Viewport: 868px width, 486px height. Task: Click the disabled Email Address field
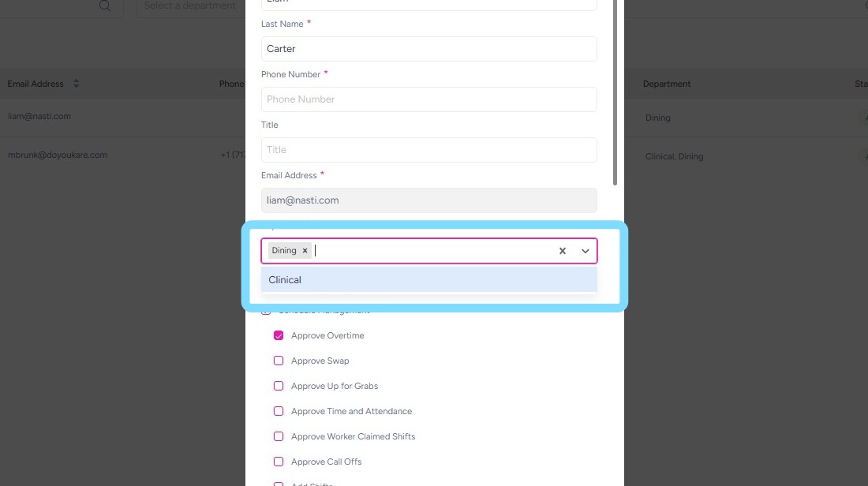428,200
